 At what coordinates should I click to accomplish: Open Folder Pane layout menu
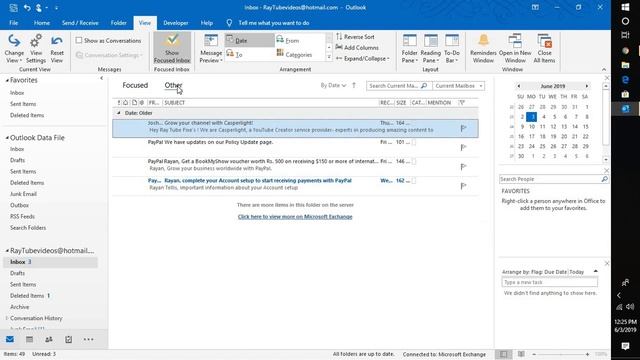(409, 49)
